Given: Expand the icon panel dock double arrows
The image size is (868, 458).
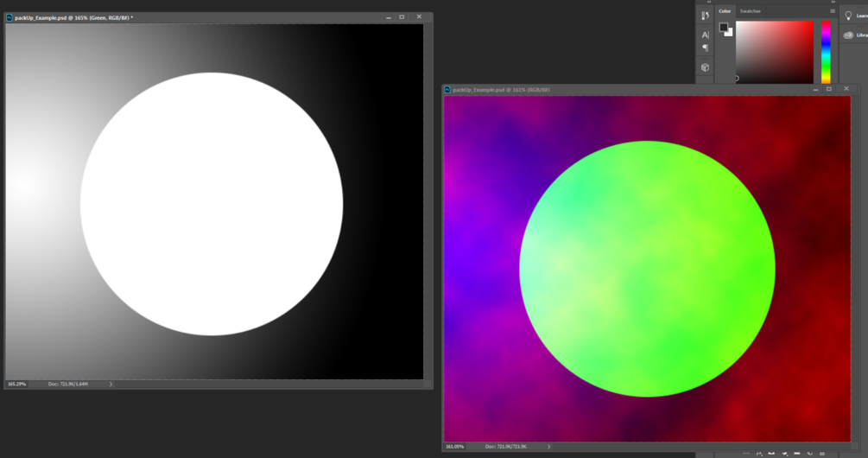Looking at the screenshot, I should pos(708,2).
